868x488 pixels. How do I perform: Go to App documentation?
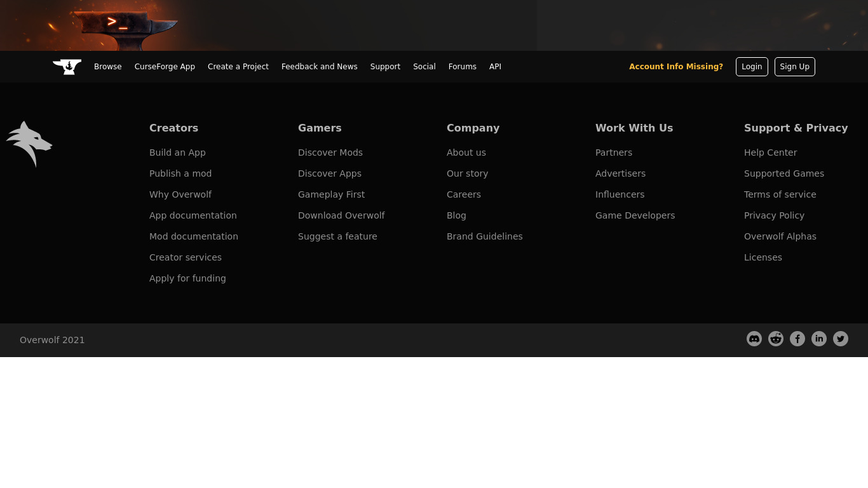click(193, 215)
